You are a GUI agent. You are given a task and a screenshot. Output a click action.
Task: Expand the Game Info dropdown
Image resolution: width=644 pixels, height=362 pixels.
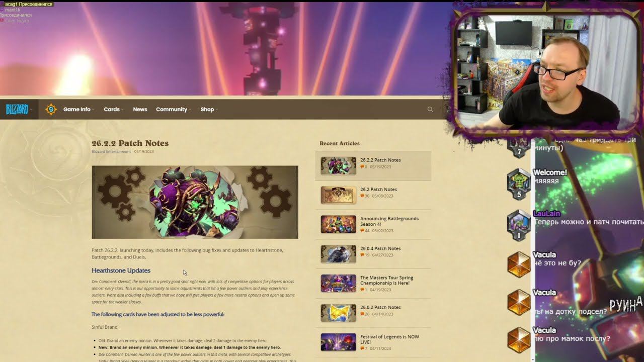78,109
